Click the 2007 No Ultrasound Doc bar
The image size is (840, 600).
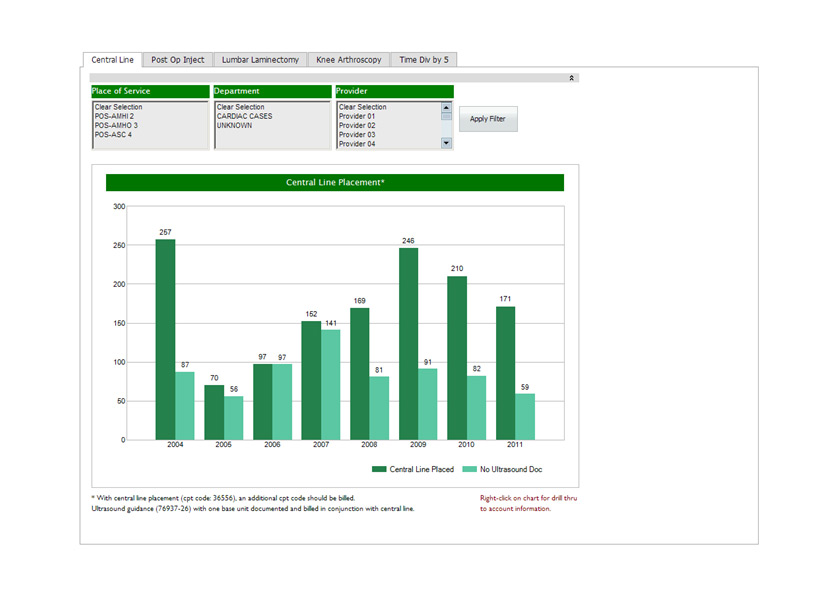tap(331, 385)
